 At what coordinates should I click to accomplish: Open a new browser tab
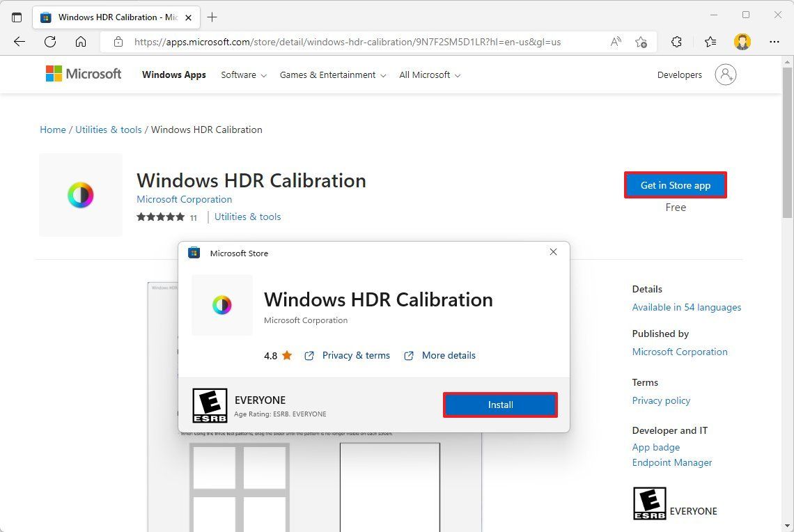pyautogui.click(x=212, y=17)
